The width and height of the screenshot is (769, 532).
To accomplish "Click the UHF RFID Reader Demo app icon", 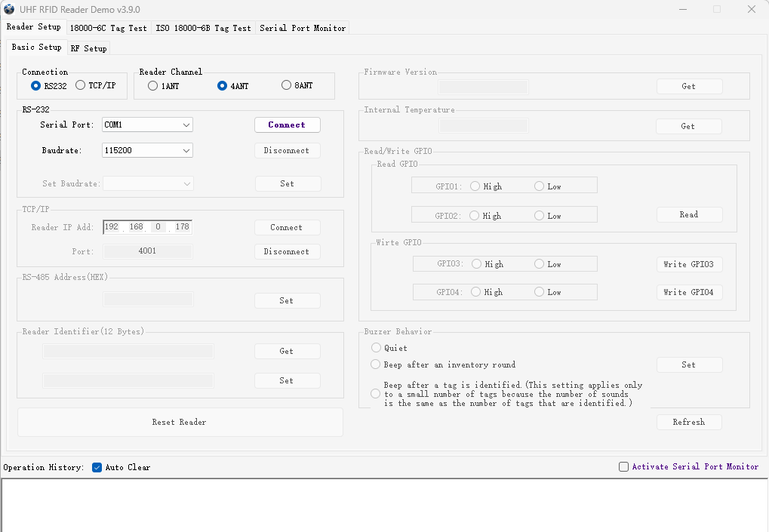I will point(9,9).
